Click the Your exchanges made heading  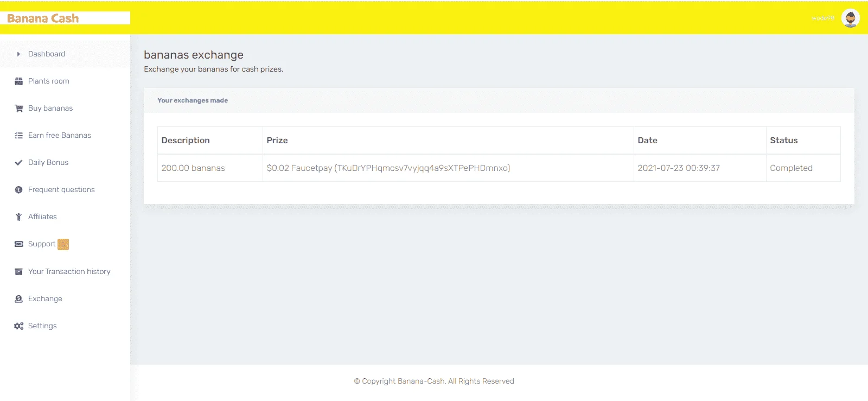[193, 100]
